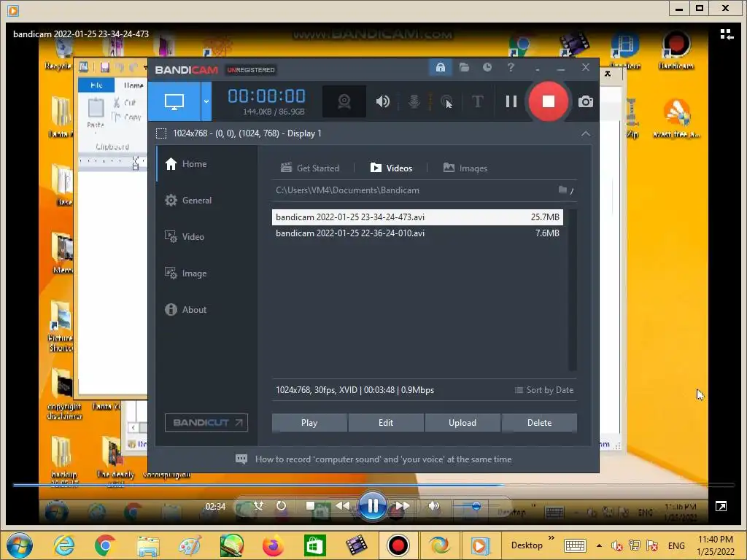Select bandicam 2022-01-25 23-34-24-473.avi
Screen dimensions: 747x560
pyautogui.click(x=417, y=217)
